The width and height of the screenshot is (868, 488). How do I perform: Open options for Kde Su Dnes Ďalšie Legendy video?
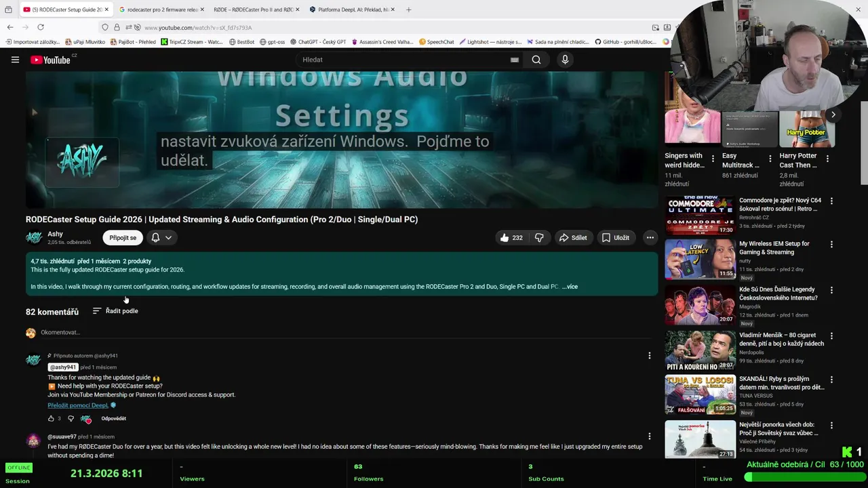831,290
